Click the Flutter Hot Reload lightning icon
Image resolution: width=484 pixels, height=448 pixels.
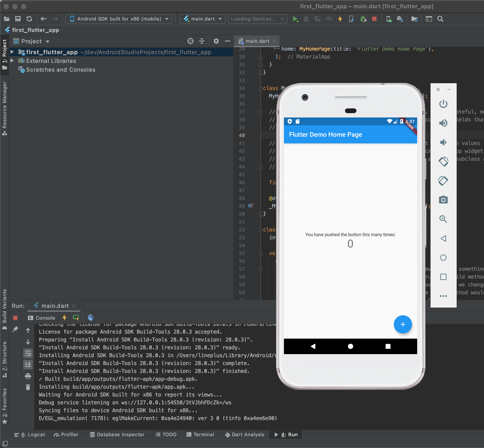[340, 19]
